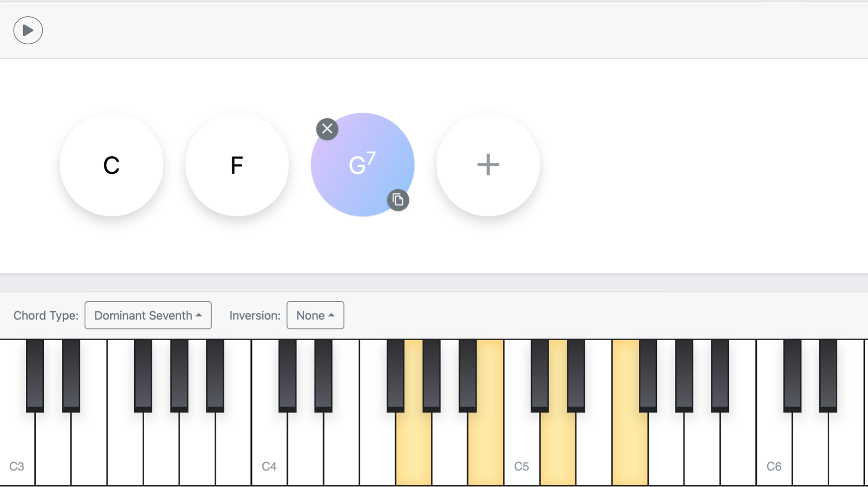Select the F chord circle
This screenshot has width=868, height=487.
click(x=237, y=164)
